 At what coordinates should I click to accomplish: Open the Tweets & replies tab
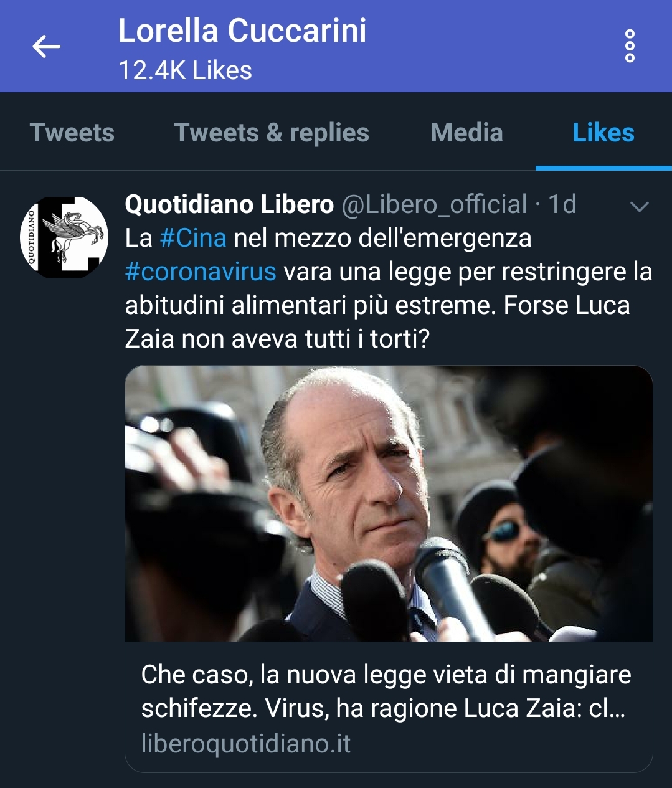(272, 133)
